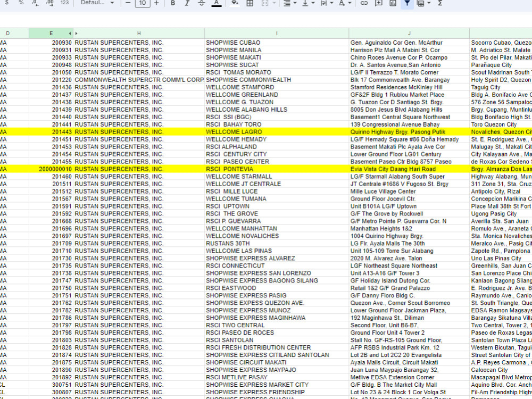
Task: Open the Default font dropdown
Action: (x=97, y=3)
